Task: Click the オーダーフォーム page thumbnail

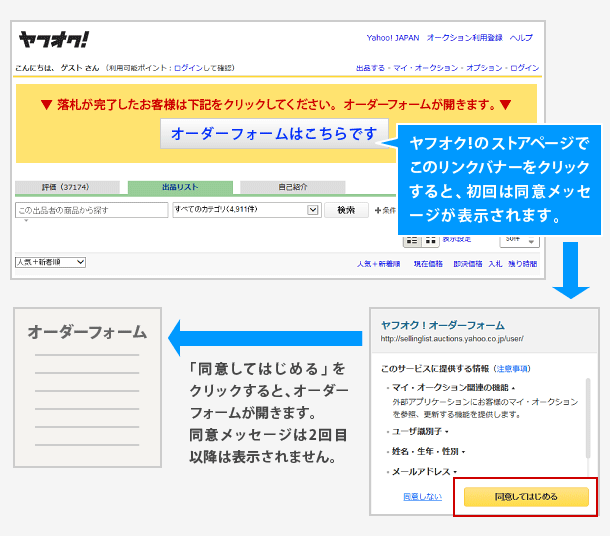Action: 88,387
